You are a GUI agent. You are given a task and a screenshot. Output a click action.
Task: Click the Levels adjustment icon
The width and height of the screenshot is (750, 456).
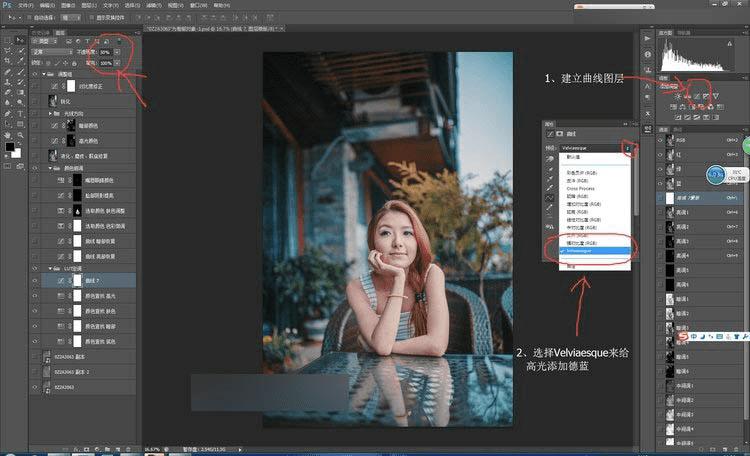click(687, 96)
